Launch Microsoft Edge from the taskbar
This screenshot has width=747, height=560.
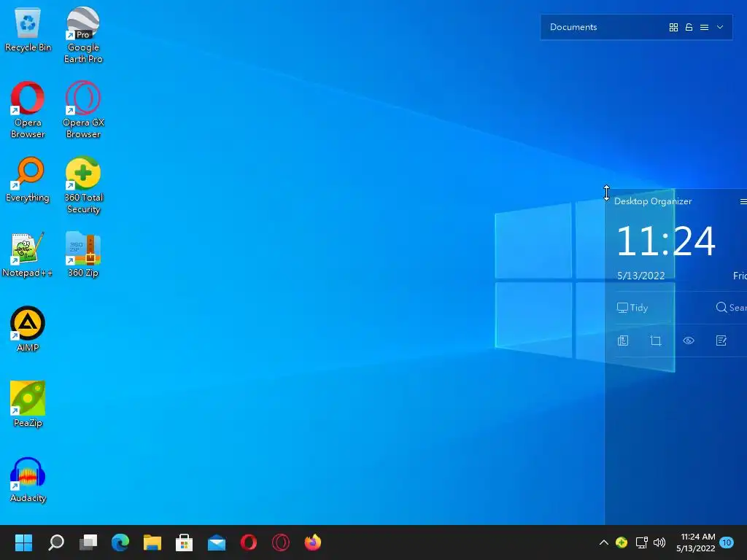click(120, 542)
